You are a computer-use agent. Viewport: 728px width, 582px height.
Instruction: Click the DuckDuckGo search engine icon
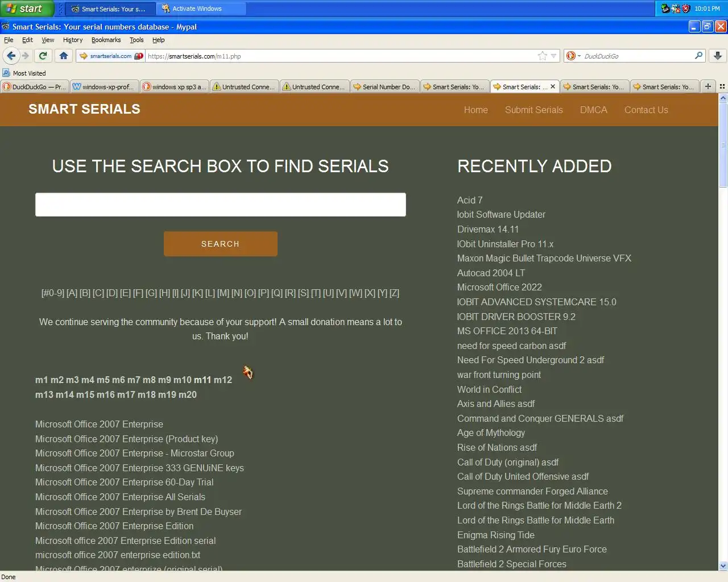570,56
